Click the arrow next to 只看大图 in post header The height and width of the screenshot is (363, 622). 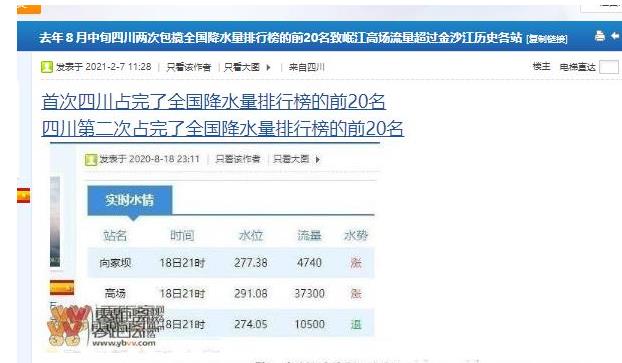click(269, 67)
